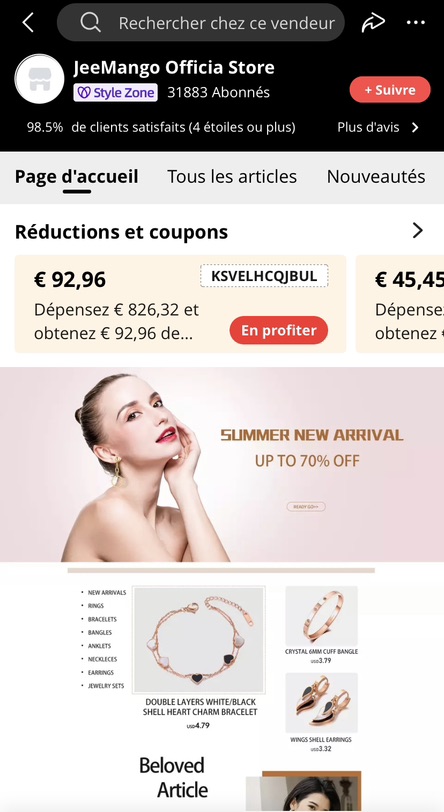Open the heart charm bracelet thumbnail
Screen dimensions: 444x812
pyautogui.click(x=199, y=640)
